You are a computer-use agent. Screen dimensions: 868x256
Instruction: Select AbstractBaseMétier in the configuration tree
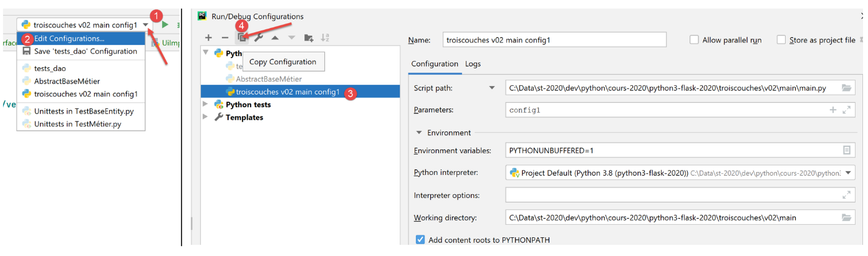click(x=268, y=79)
